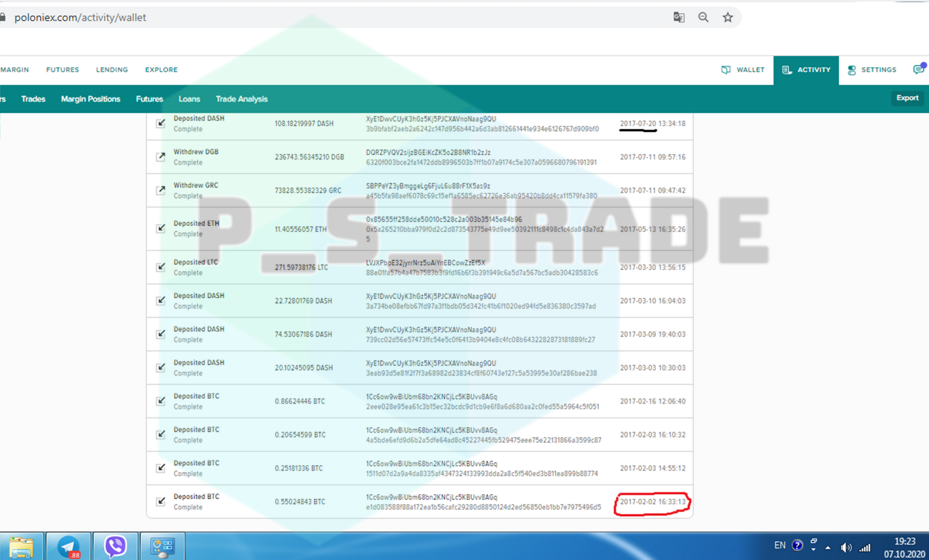Click the withdraw arrow icon on Withdrew DGB row

[161, 157]
